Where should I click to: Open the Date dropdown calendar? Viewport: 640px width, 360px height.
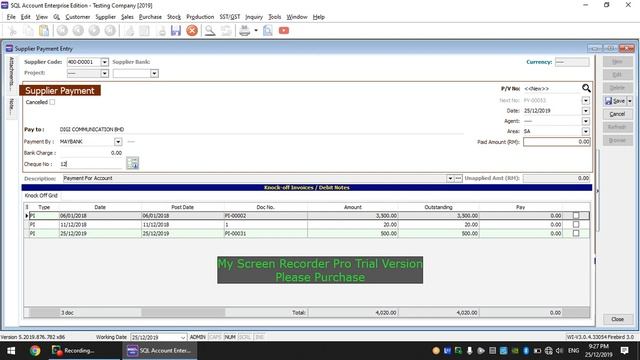585,111
